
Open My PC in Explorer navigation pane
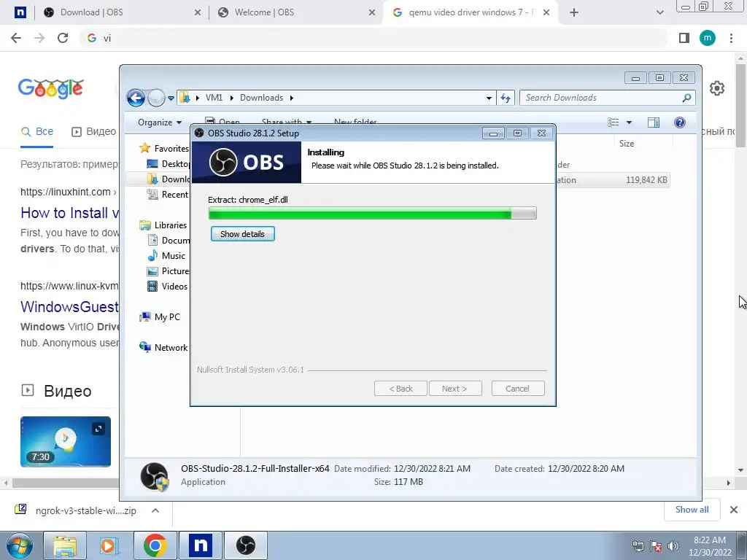(160, 317)
